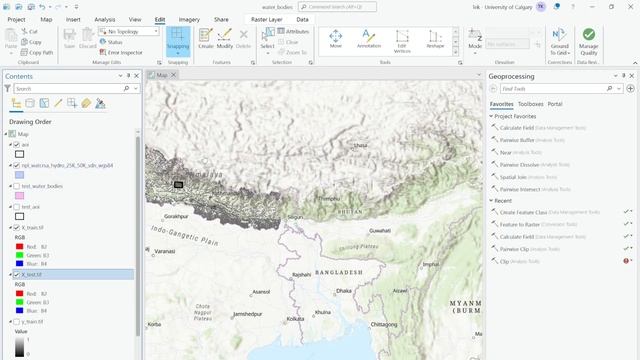
Task: Open the Analysis ribbon tab
Action: coord(104,19)
